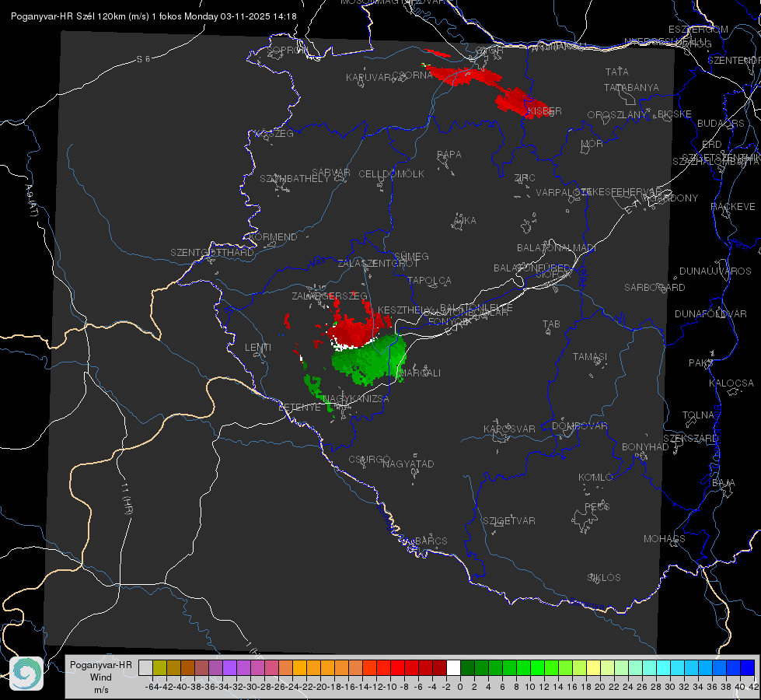Click the SZIGETVÁR city label
Viewport: 761px width, 700px height.
coord(509,521)
